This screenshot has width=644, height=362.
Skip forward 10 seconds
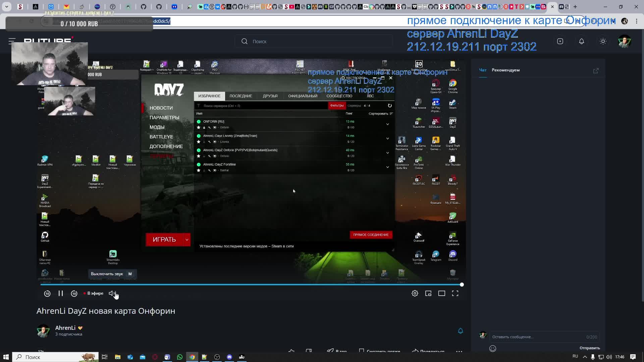[74, 294]
